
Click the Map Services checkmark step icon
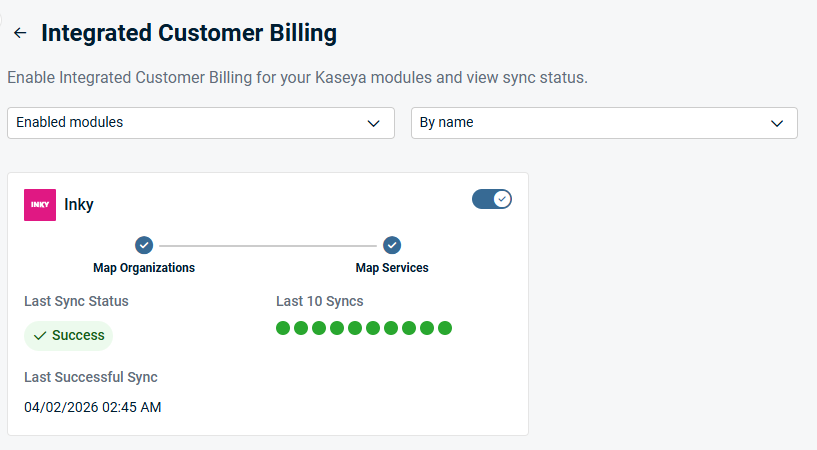coord(392,245)
